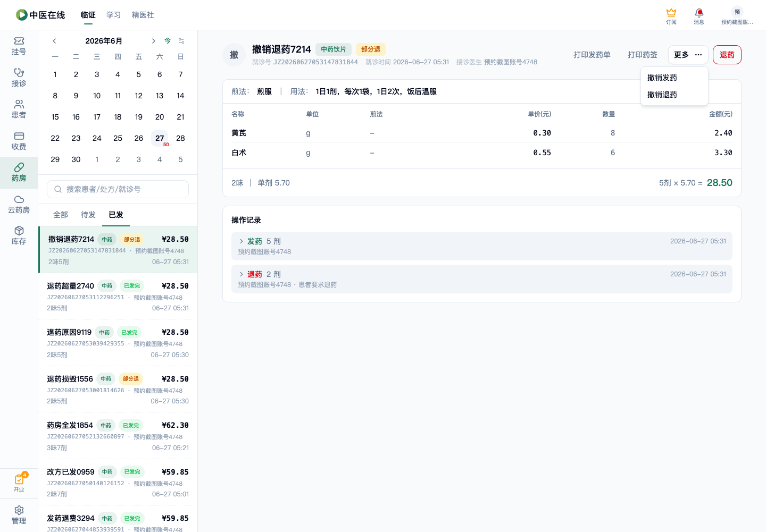Go to next month in calendar
This screenshot has height=532, width=766.
[153, 41]
